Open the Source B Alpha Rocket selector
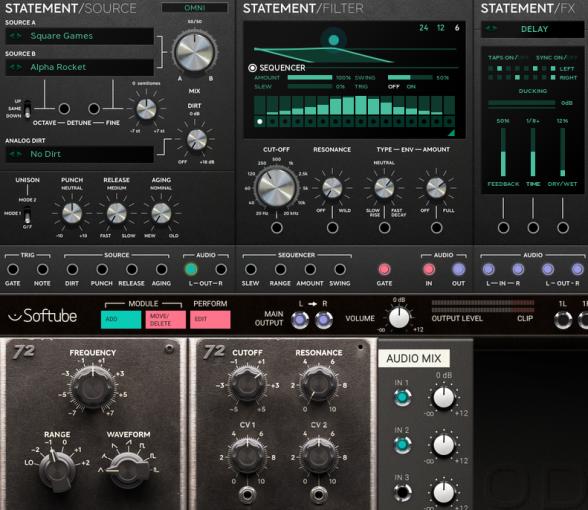The image size is (588, 510). 80,68
